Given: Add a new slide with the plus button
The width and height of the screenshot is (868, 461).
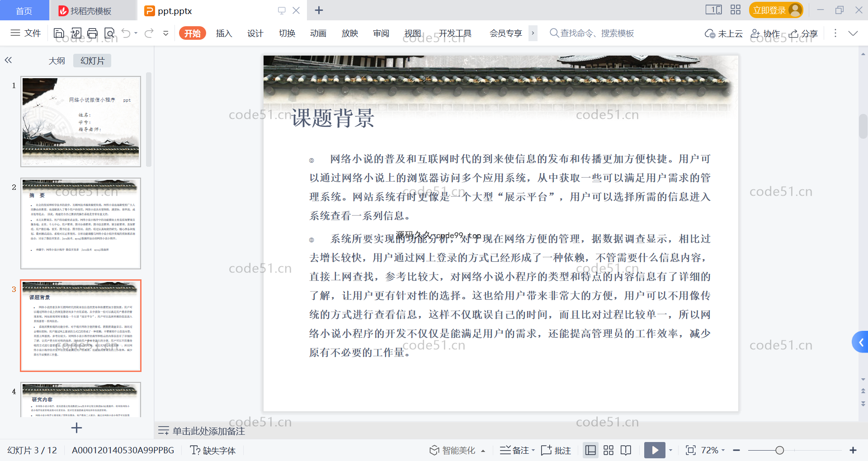Looking at the screenshot, I should pyautogui.click(x=76, y=428).
